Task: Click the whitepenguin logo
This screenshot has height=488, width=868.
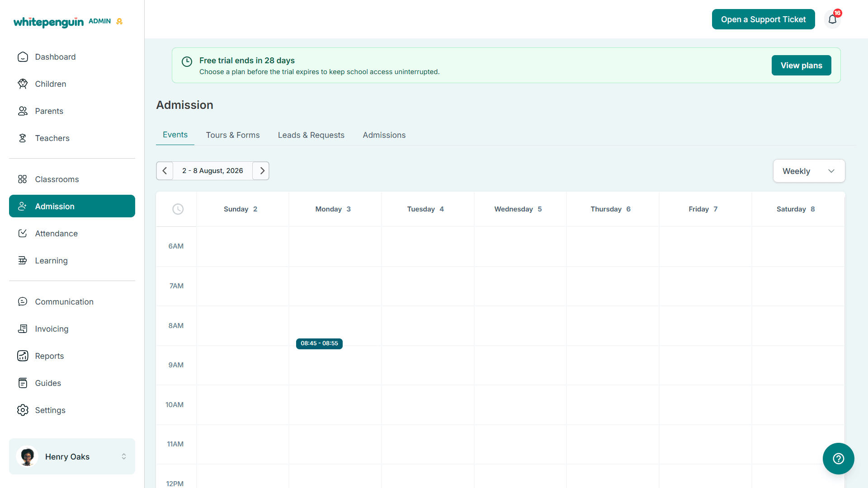Action: (x=48, y=22)
